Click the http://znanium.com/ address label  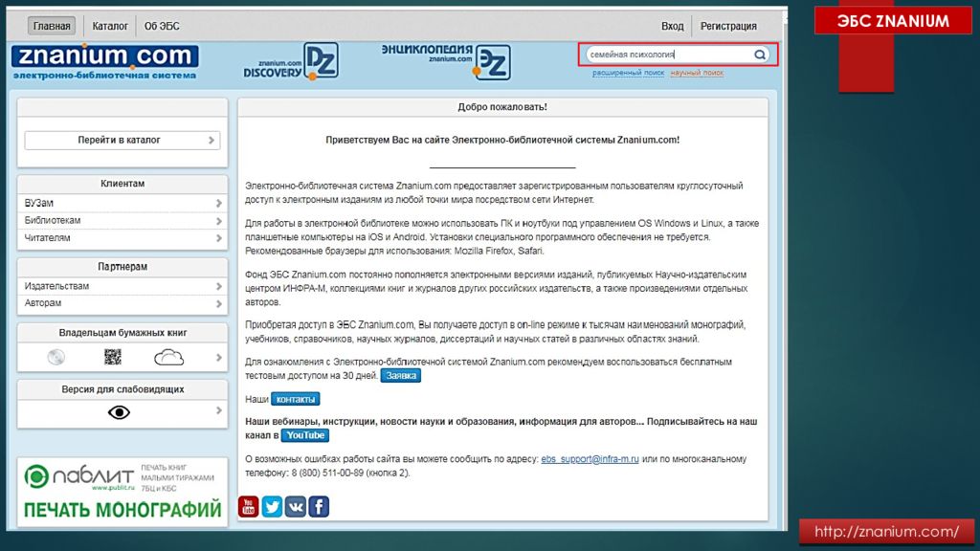tap(887, 532)
